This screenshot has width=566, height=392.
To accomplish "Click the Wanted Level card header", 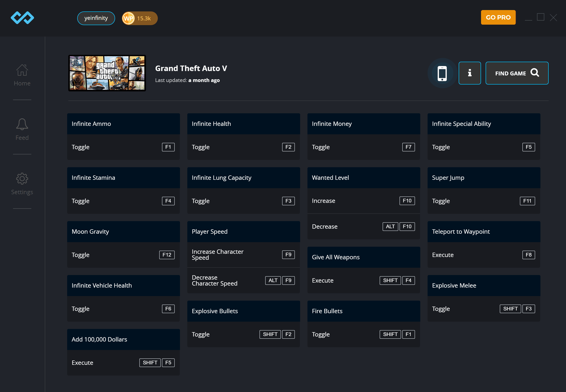I will click(364, 177).
